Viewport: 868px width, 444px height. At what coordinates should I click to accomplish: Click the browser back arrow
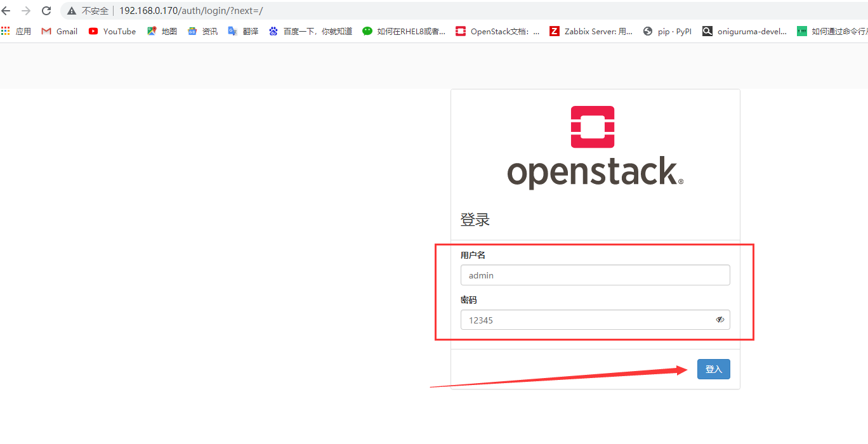pos(6,11)
